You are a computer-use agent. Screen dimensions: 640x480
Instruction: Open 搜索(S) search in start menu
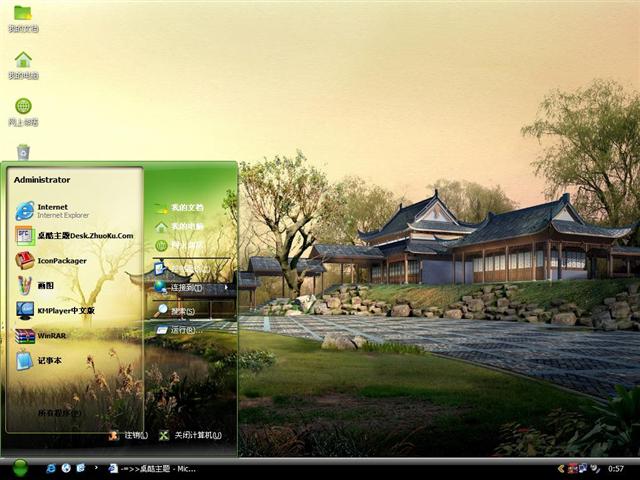click(175, 311)
